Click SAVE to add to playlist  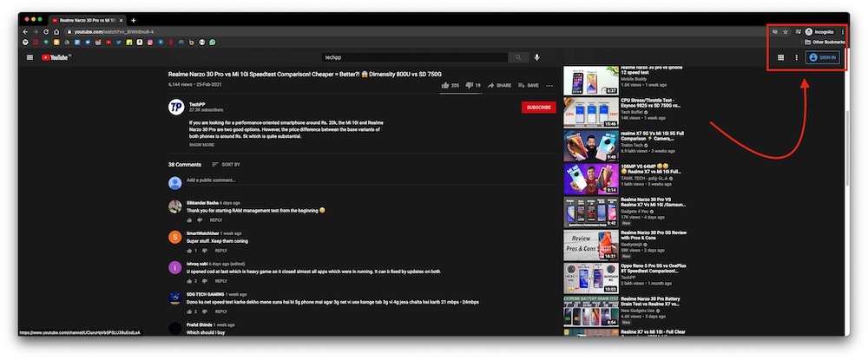pyautogui.click(x=529, y=86)
